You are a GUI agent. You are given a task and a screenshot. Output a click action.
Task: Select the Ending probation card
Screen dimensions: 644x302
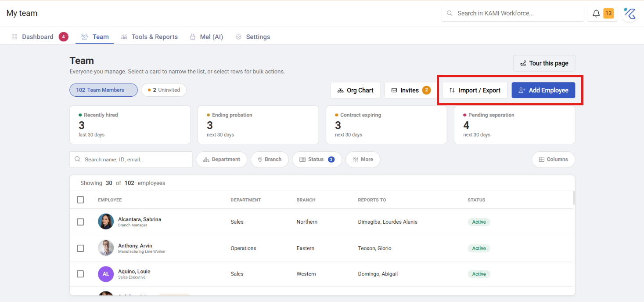tap(258, 125)
